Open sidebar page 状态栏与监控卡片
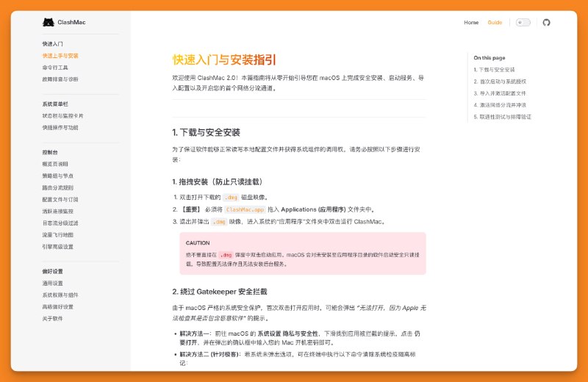The image size is (588, 382). [62, 116]
